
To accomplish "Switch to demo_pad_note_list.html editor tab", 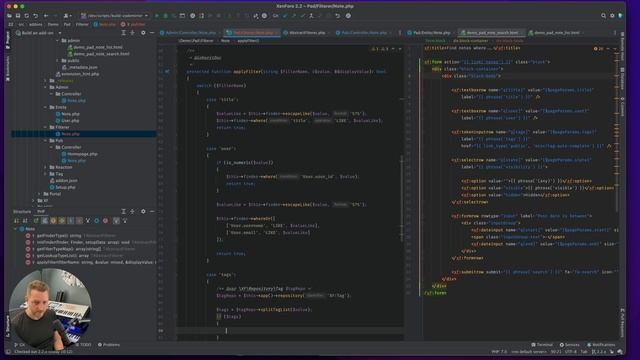I will tap(556, 33).
